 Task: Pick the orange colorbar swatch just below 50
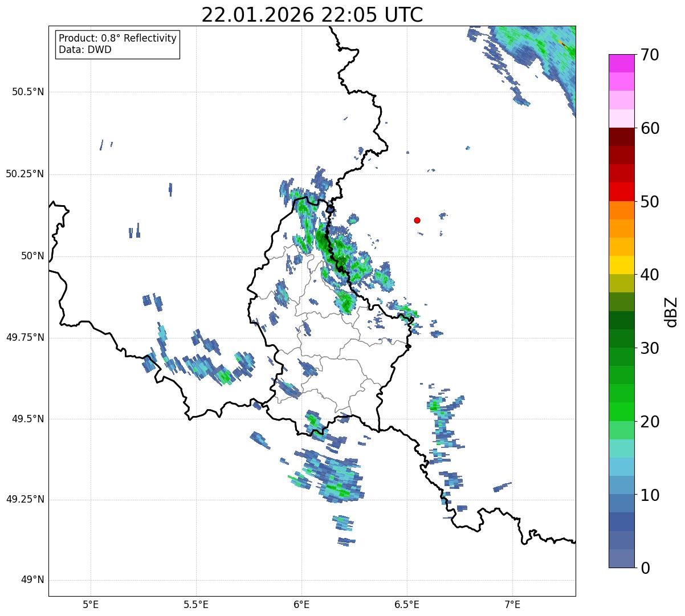[622, 210]
